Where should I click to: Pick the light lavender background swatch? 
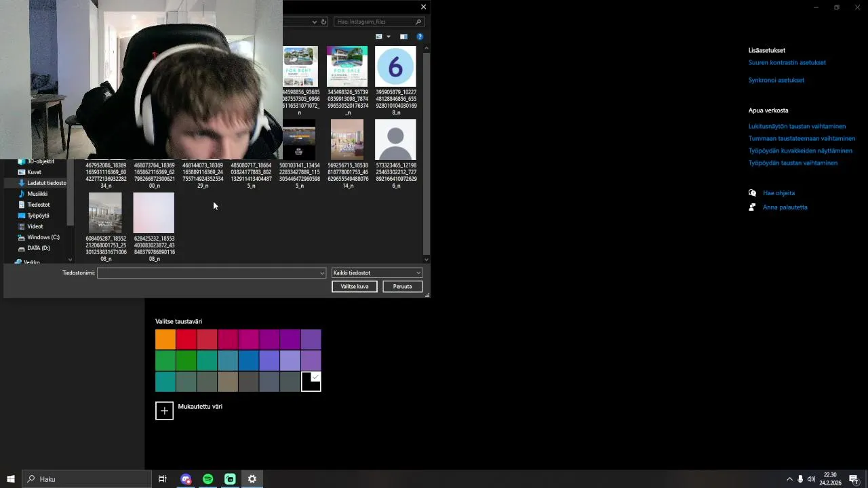(x=290, y=361)
